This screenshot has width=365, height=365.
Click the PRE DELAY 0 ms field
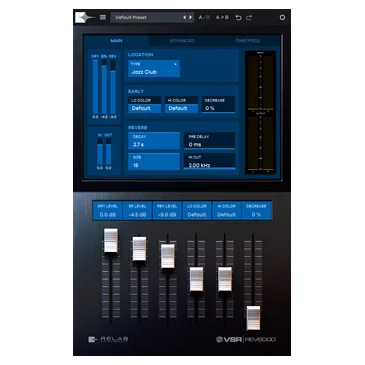click(x=209, y=141)
